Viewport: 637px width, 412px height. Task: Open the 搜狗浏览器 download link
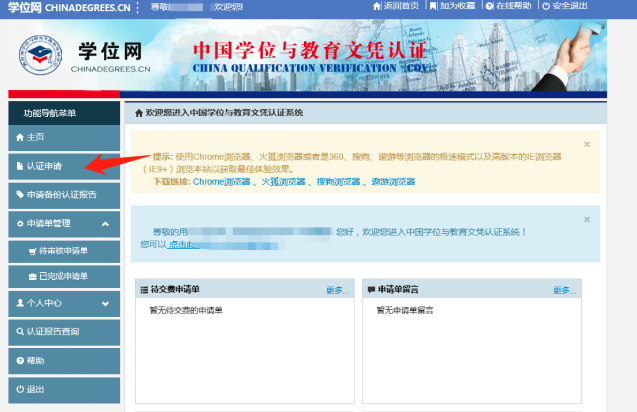pos(338,182)
